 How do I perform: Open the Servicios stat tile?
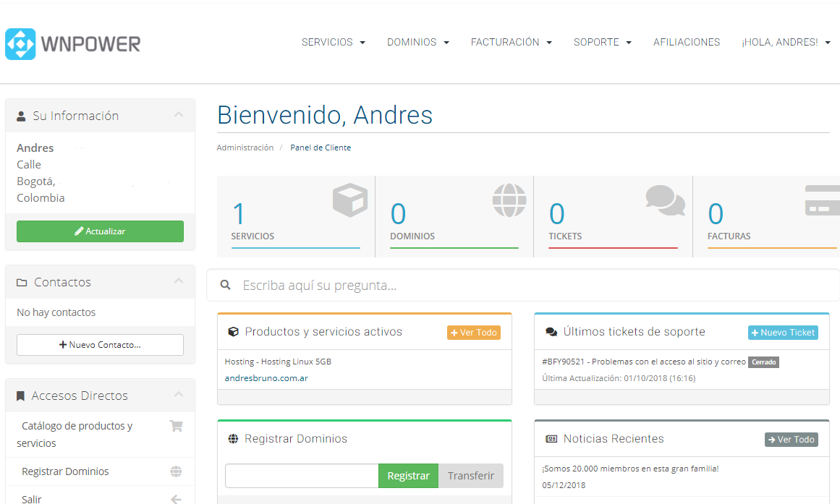296,216
